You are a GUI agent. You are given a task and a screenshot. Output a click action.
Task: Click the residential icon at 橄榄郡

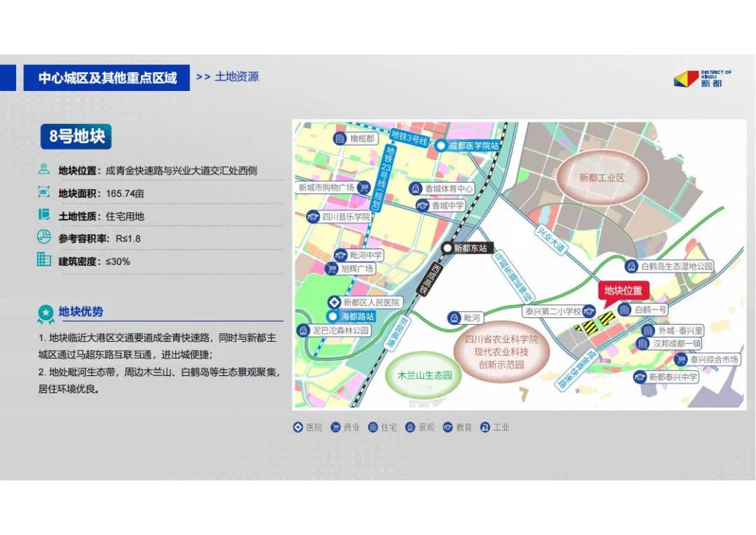pos(340,139)
